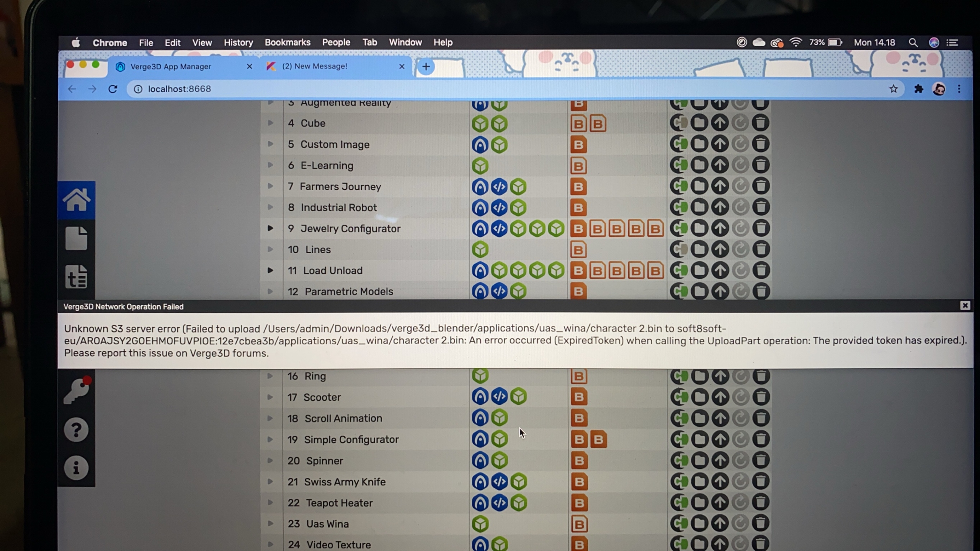980x551 pixels.
Task: Expand the Jewelry Configurator row
Action: [x=270, y=228]
